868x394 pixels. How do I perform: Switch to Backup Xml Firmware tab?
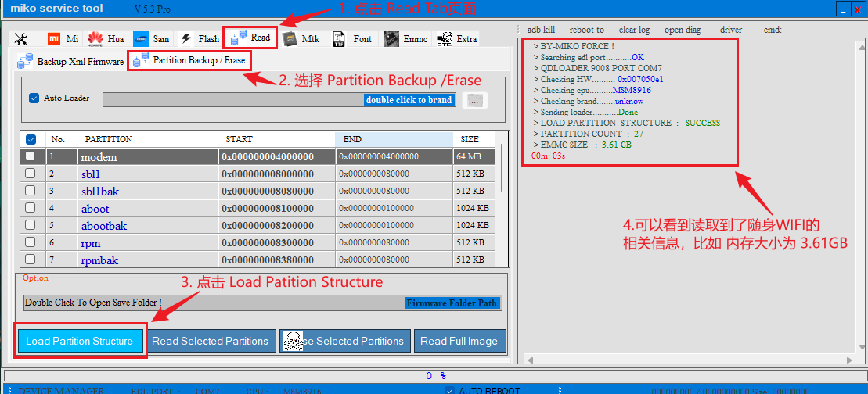(x=70, y=61)
